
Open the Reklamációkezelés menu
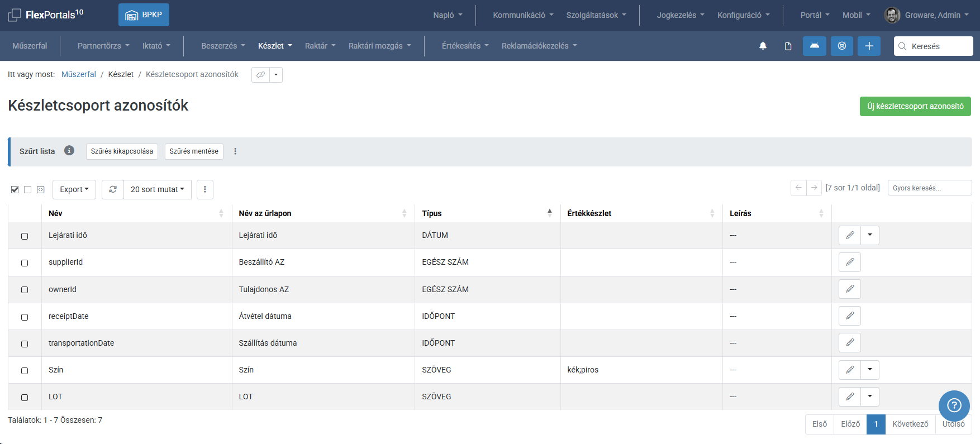539,46
